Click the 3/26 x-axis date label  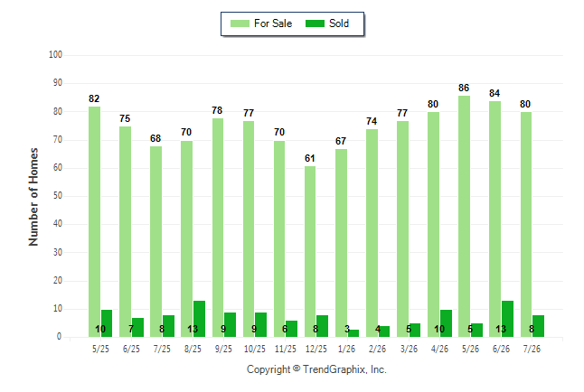409,349
